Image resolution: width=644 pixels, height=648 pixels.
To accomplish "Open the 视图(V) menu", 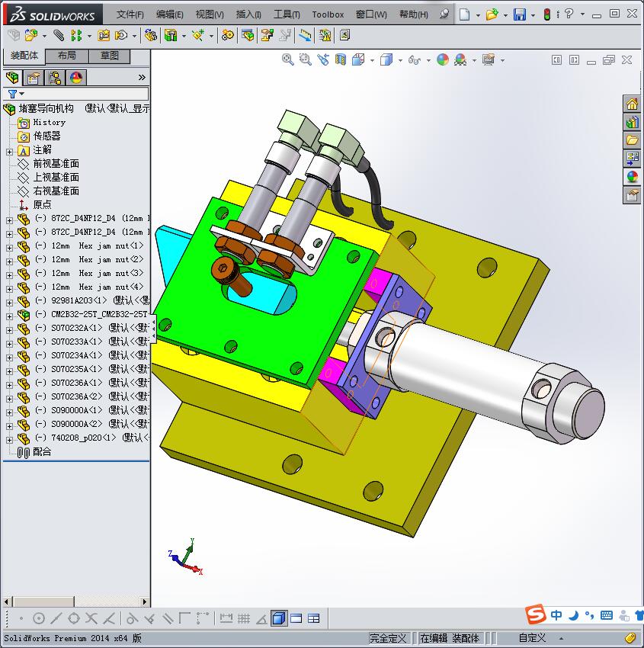I will [x=210, y=14].
